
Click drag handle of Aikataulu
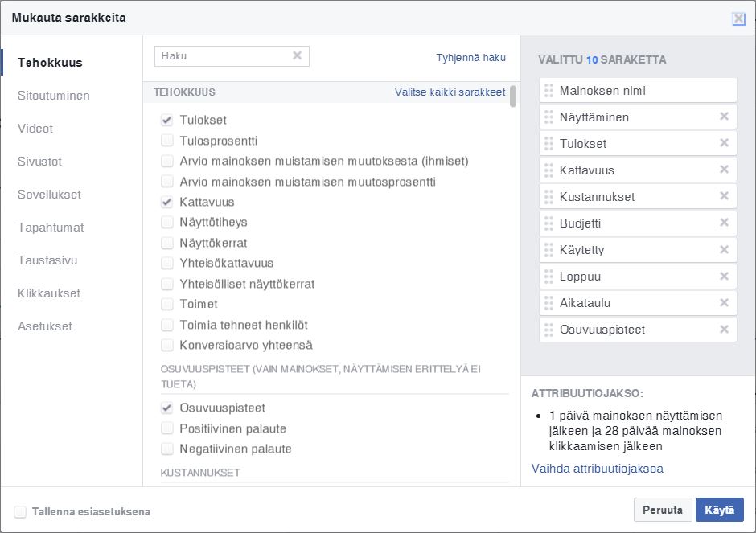click(549, 303)
